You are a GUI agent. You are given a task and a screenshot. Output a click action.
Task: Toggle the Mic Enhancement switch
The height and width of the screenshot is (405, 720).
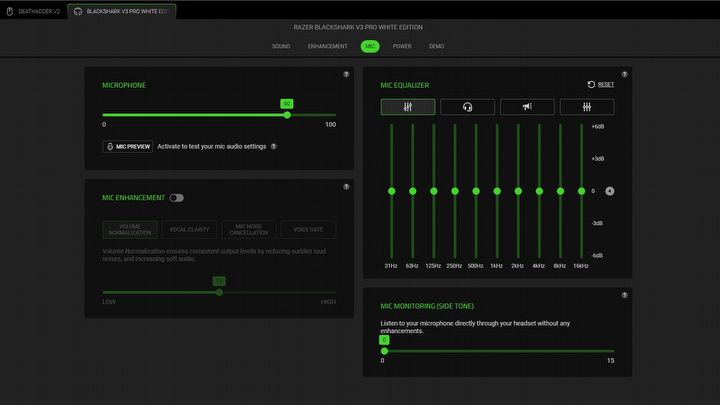(x=176, y=198)
